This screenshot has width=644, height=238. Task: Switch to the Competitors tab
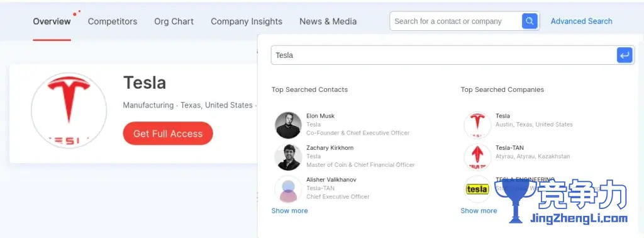click(113, 21)
